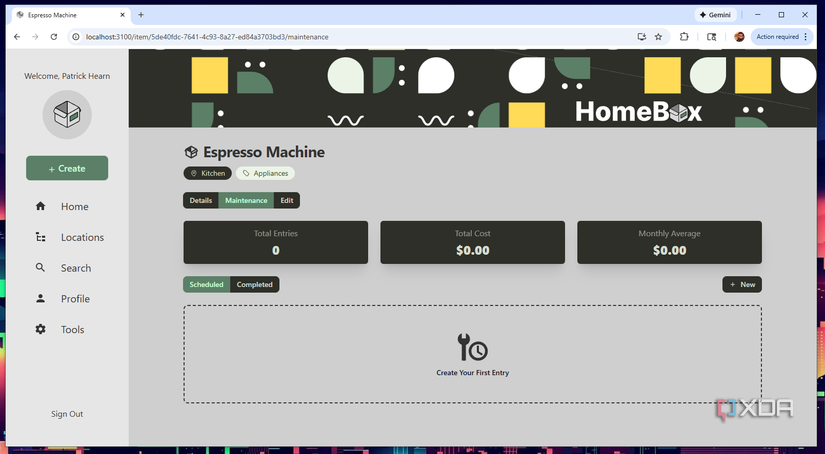Click the Appliances label tag
This screenshot has width=825, height=454.
click(x=265, y=173)
